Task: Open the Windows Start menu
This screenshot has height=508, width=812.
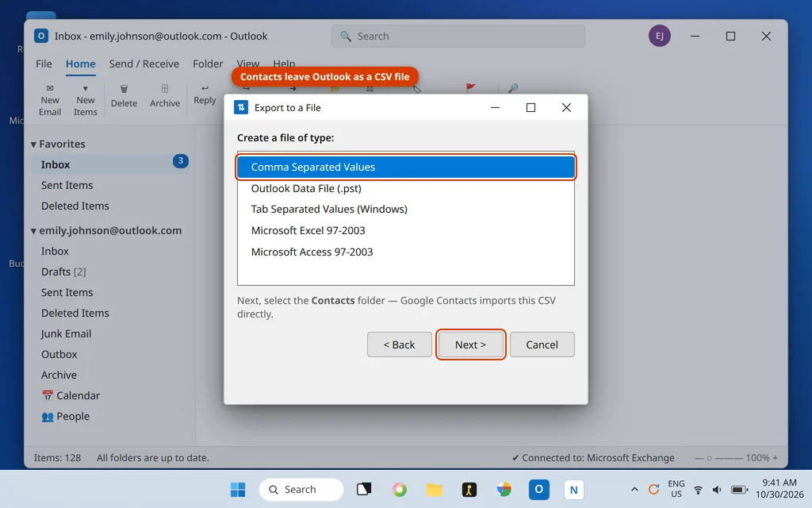Action: 238,489
